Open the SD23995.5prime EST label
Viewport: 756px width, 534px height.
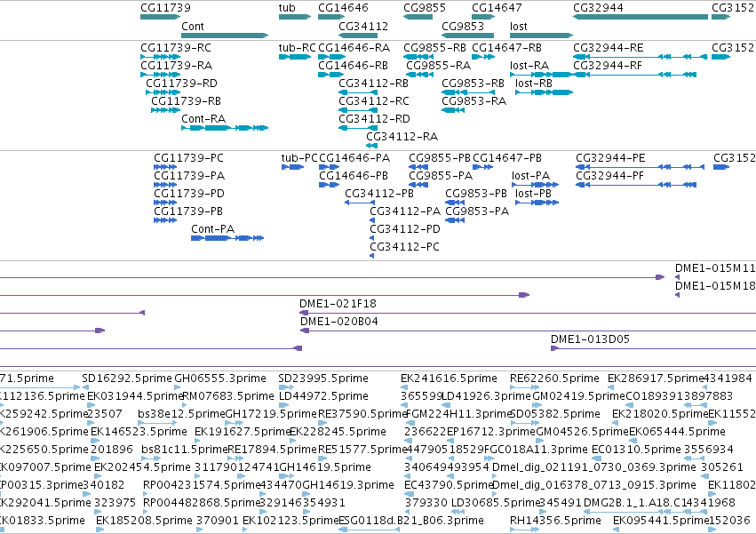(x=323, y=379)
